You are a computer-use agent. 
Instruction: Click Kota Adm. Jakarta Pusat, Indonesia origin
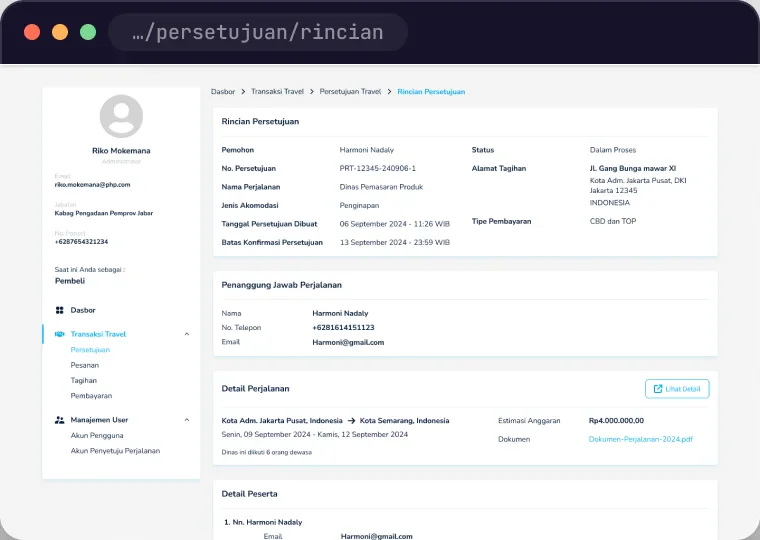tap(282, 421)
